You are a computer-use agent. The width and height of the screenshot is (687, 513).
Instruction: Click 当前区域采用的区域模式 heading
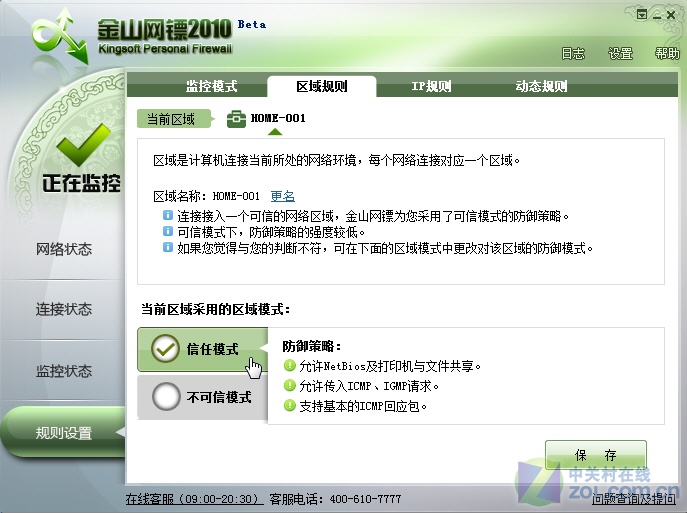coord(215,309)
